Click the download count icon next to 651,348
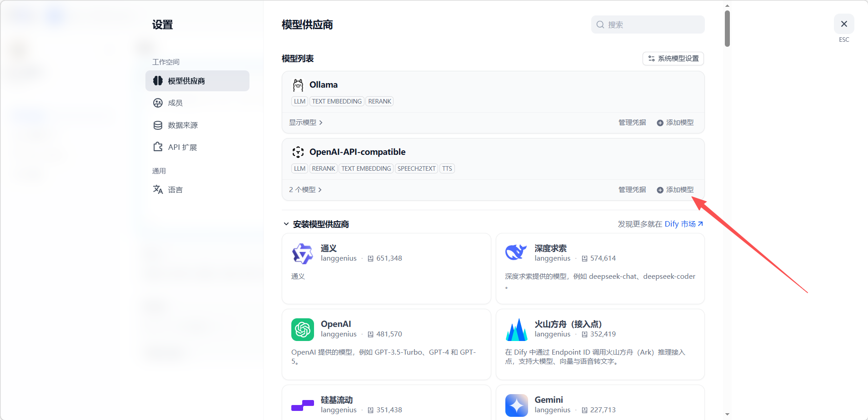This screenshot has height=420, width=868. pyautogui.click(x=370, y=258)
